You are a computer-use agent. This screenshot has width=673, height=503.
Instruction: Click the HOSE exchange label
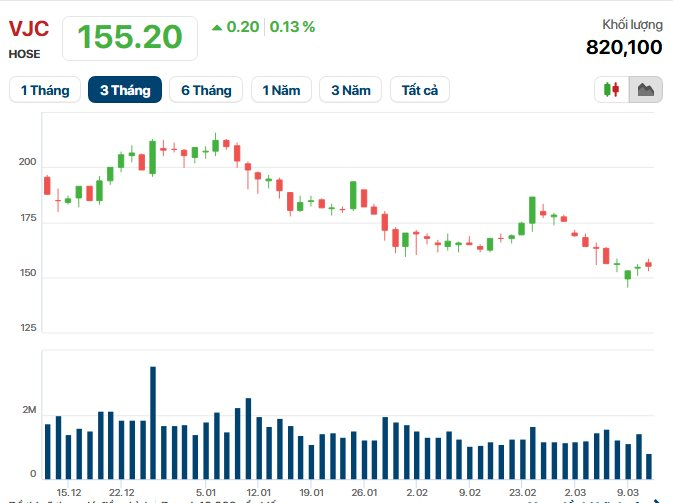(x=25, y=54)
